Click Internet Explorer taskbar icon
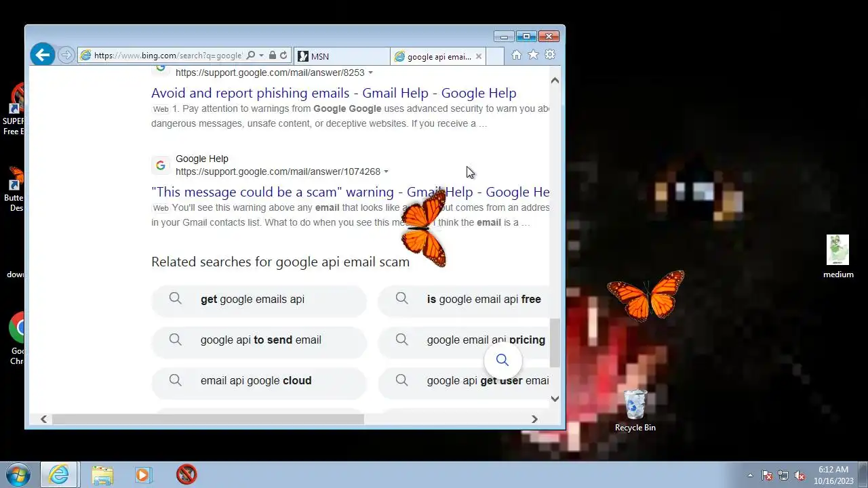Viewport: 868px width, 488px height. pyautogui.click(x=60, y=474)
